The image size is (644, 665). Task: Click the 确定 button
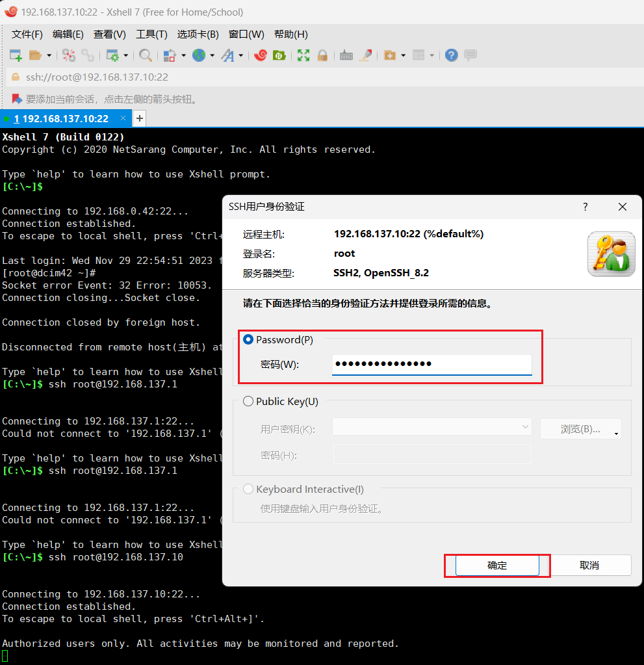497,566
